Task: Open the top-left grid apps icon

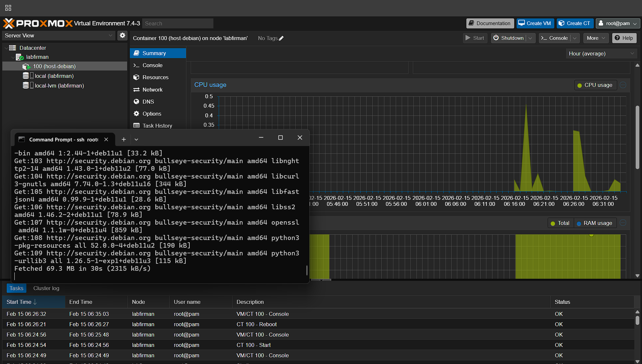Action: tap(8, 8)
